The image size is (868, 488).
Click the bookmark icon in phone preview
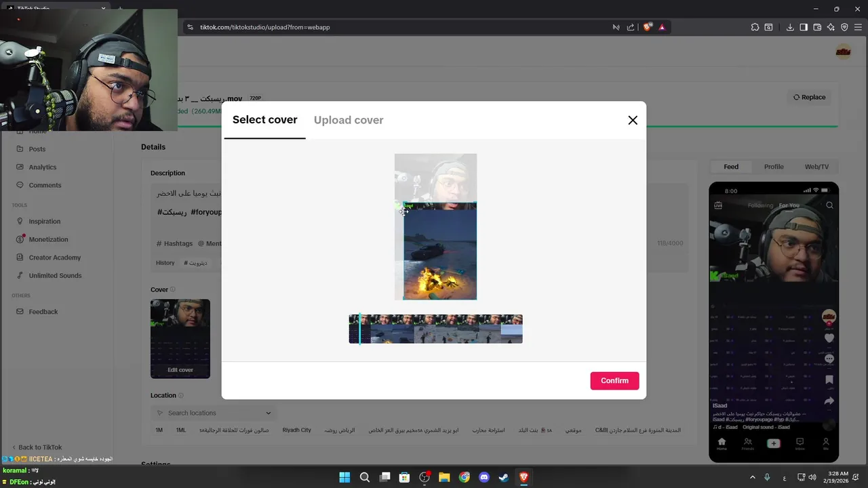(x=829, y=380)
